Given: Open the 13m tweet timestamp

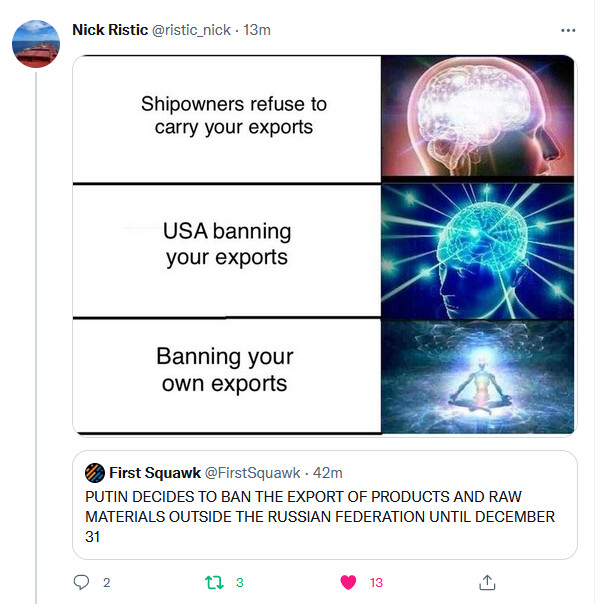Looking at the screenshot, I should tap(257, 30).
